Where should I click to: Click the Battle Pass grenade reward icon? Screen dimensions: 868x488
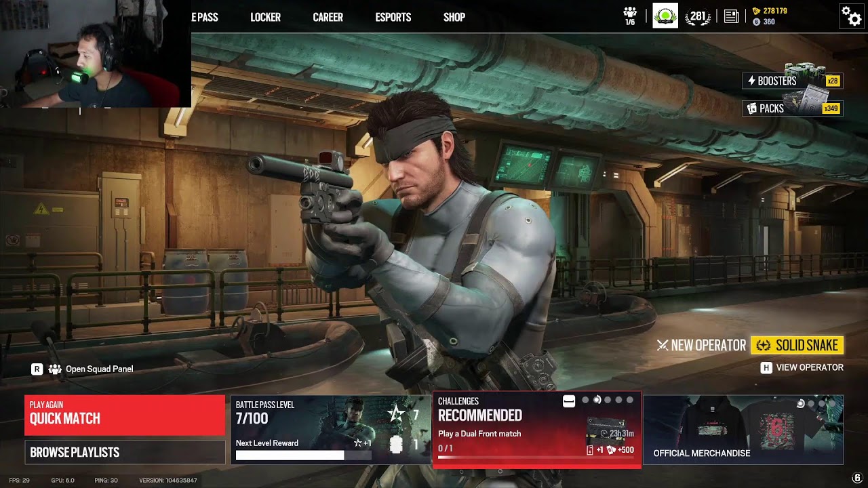pos(397,445)
